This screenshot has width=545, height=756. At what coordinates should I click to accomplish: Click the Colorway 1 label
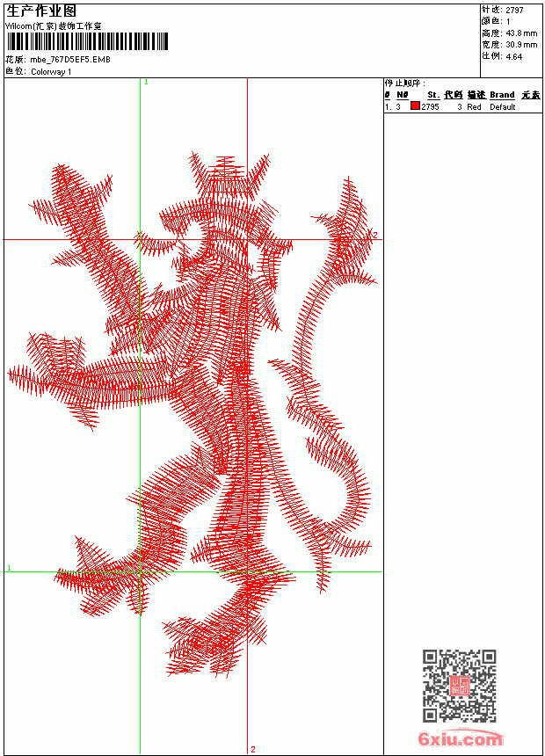tap(51, 72)
